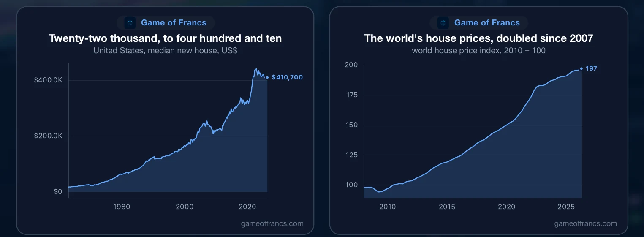The height and width of the screenshot is (237, 644).
Task: Click the 'Twenty-two thousand, to four hundred and ten' title
Action: point(165,38)
